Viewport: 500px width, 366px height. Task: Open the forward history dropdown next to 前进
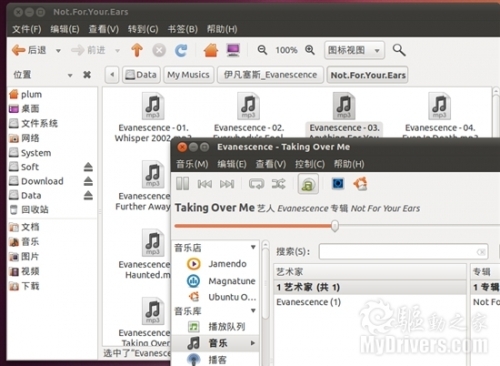[117, 51]
